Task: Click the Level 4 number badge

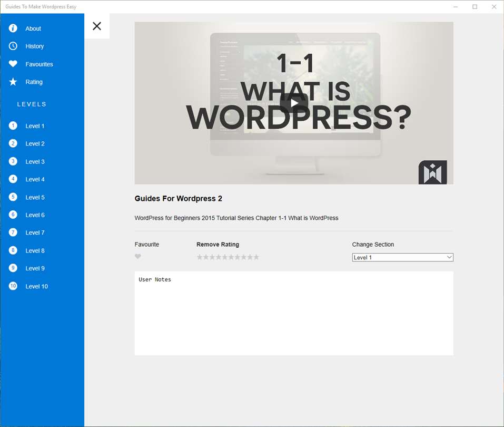Action: (x=13, y=179)
